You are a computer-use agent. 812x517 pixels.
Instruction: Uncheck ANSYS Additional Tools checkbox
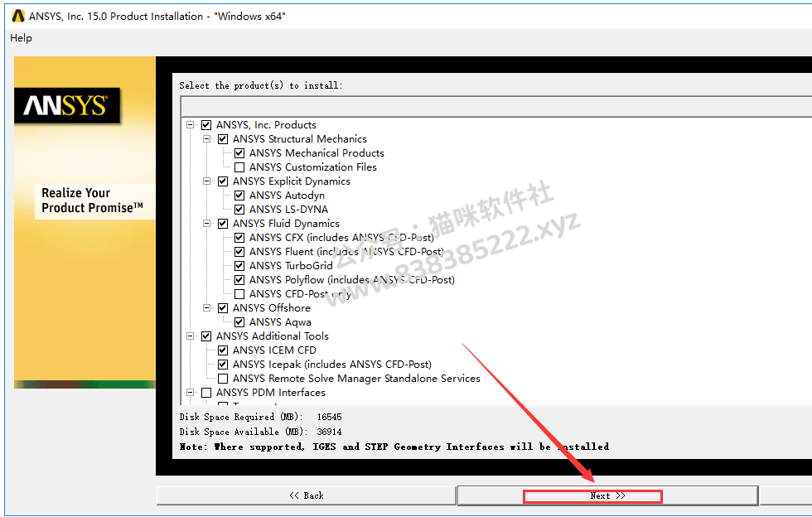206,336
